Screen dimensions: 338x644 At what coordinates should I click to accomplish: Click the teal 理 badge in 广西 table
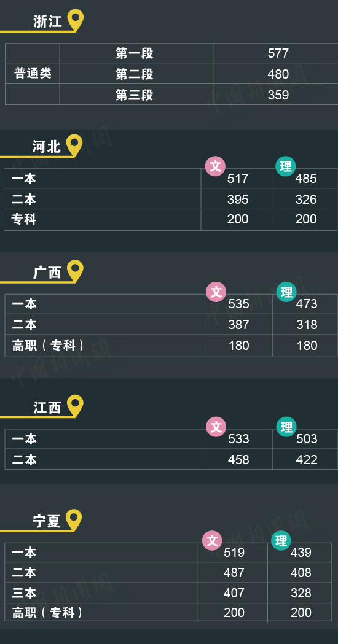coord(286,292)
